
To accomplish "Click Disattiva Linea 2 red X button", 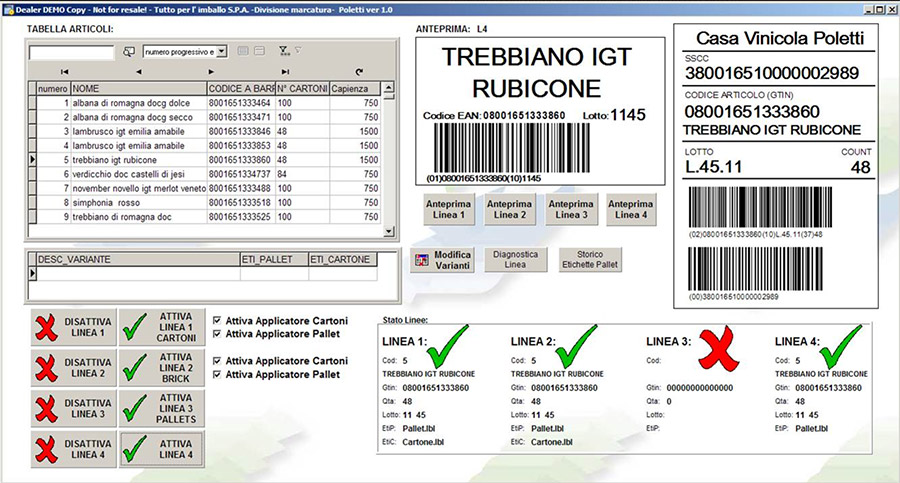I will 73,368.
